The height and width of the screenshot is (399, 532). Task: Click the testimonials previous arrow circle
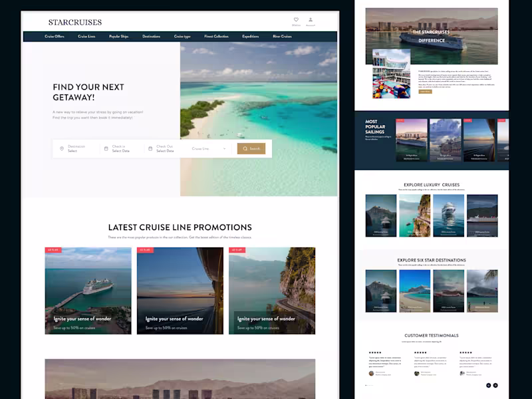click(x=488, y=385)
